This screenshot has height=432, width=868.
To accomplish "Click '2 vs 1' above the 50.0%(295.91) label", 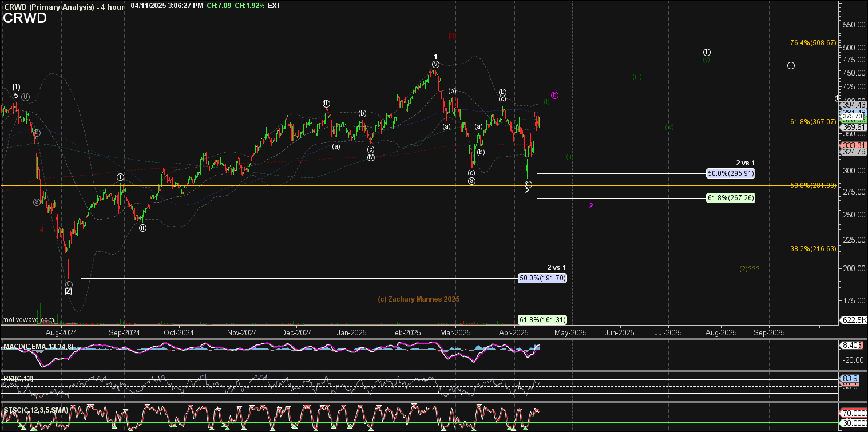I will (745, 163).
